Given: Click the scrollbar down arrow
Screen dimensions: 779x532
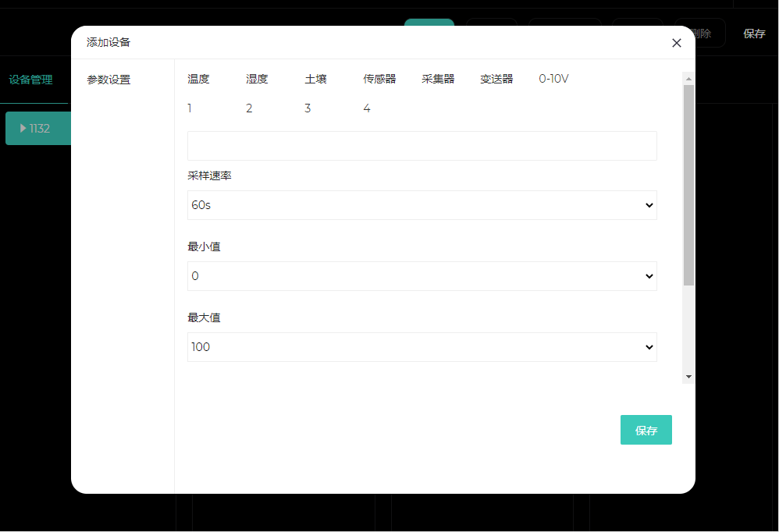Looking at the screenshot, I should (688, 377).
